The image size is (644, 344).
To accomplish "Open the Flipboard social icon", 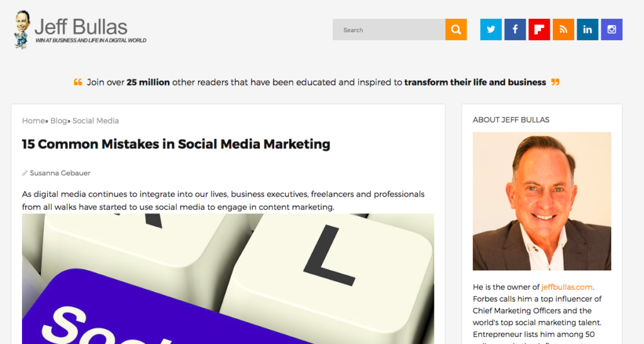I will [x=539, y=30].
